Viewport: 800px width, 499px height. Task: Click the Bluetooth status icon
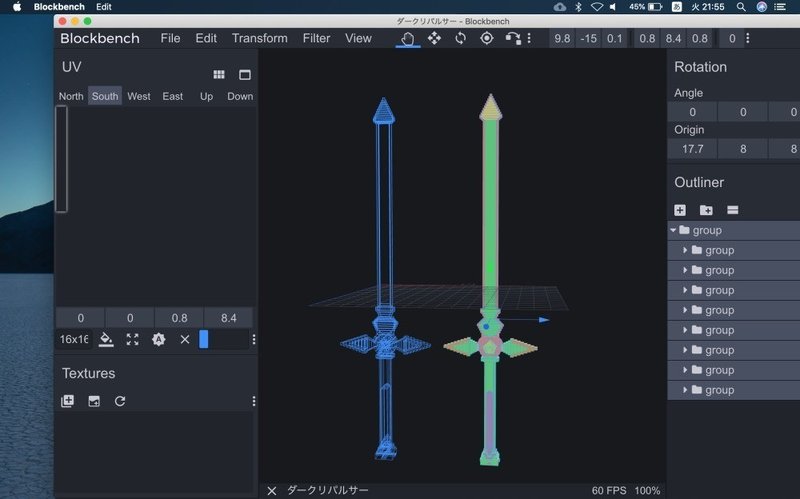(578, 7)
